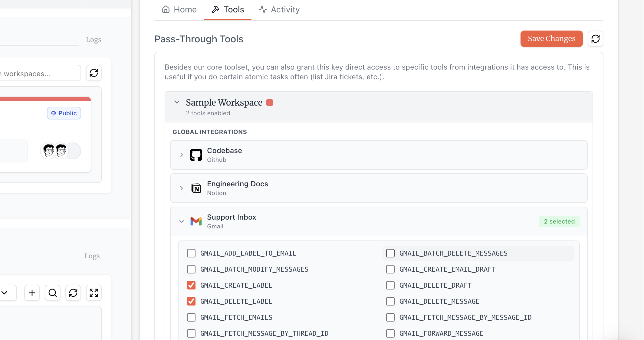Image resolution: width=644 pixels, height=340 pixels.
Task: Click the plus icon in the bottom toolbar
Action: (32, 293)
